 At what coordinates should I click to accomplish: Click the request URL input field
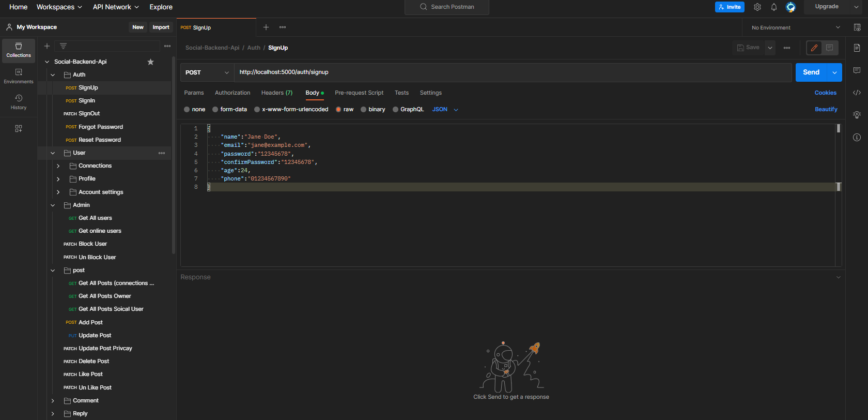pyautogui.click(x=513, y=72)
